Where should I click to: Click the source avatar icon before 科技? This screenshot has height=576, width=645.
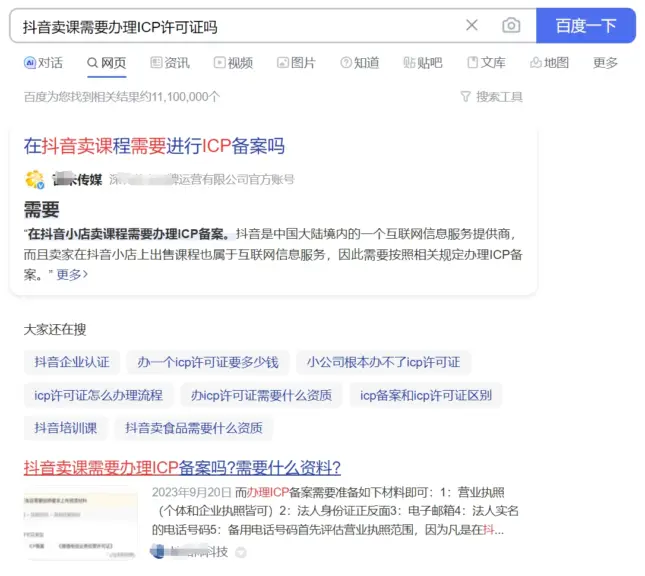[158, 551]
